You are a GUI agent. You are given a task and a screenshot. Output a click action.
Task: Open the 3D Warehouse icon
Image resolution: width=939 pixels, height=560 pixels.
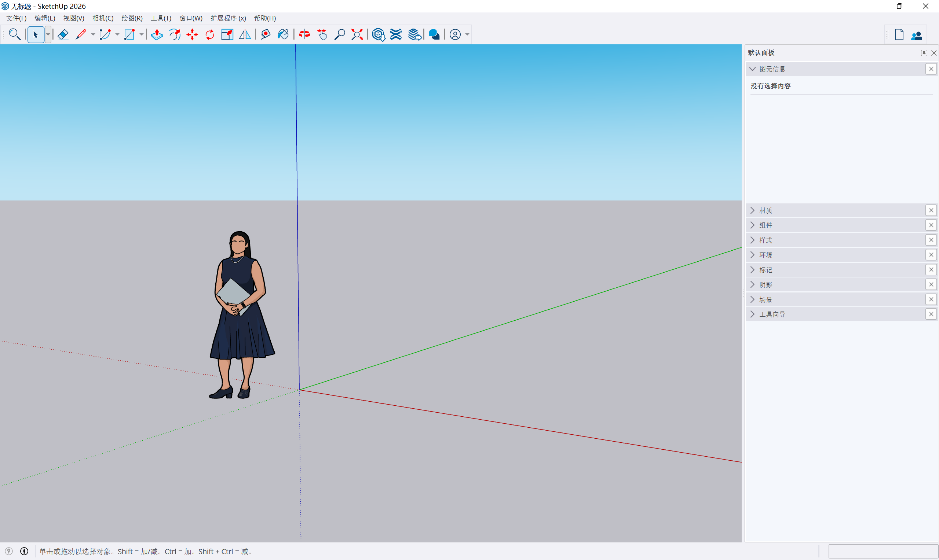tap(378, 35)
